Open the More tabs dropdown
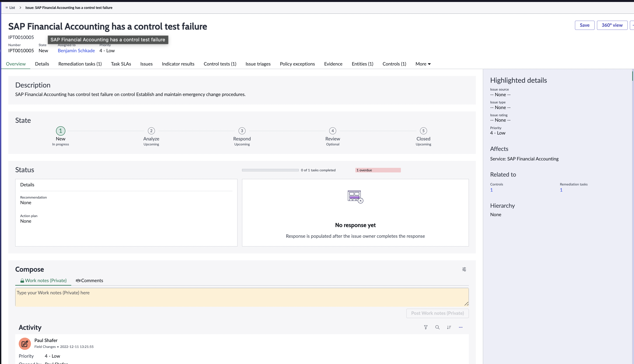The image size is (634, 364). pos(423,64)
